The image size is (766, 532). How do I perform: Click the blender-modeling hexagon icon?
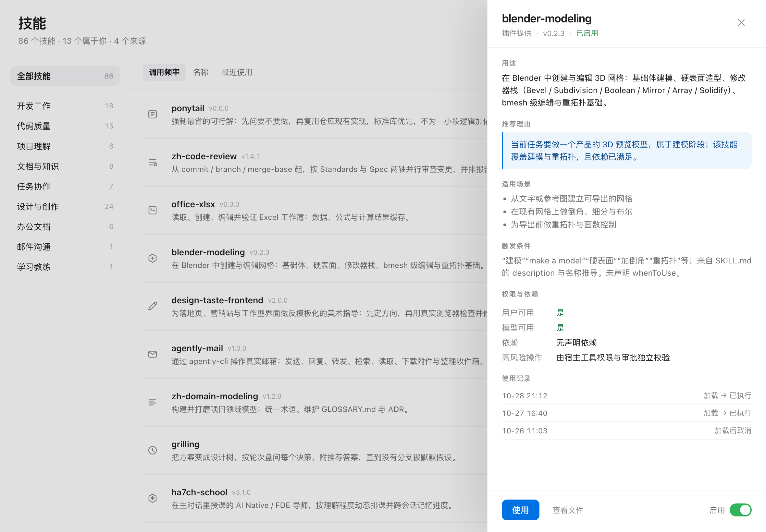(153, 258)
